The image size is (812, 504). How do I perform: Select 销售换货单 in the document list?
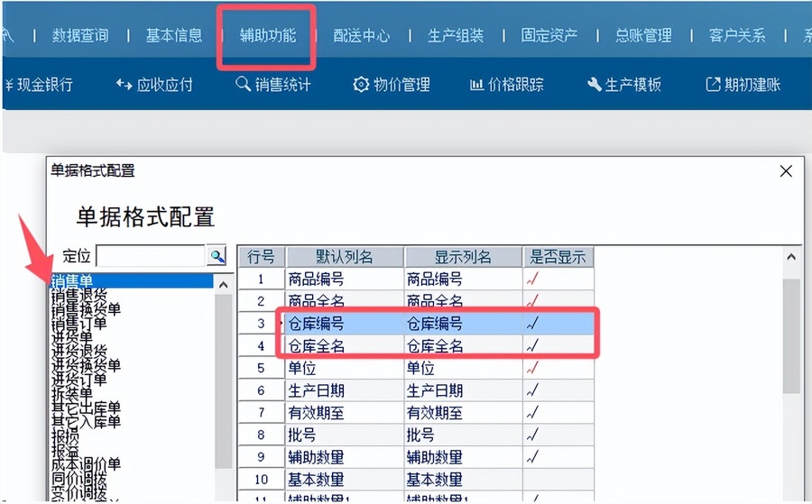click(86, 309)
